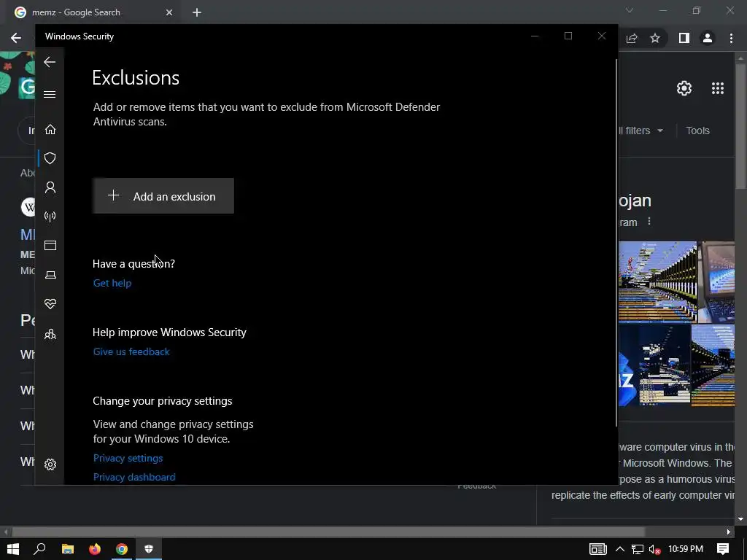This screenshot has height=560, width=747.
Task: Open Virus & threat protection shield icon
Action: pyautogui.click(x=50, y=158)
